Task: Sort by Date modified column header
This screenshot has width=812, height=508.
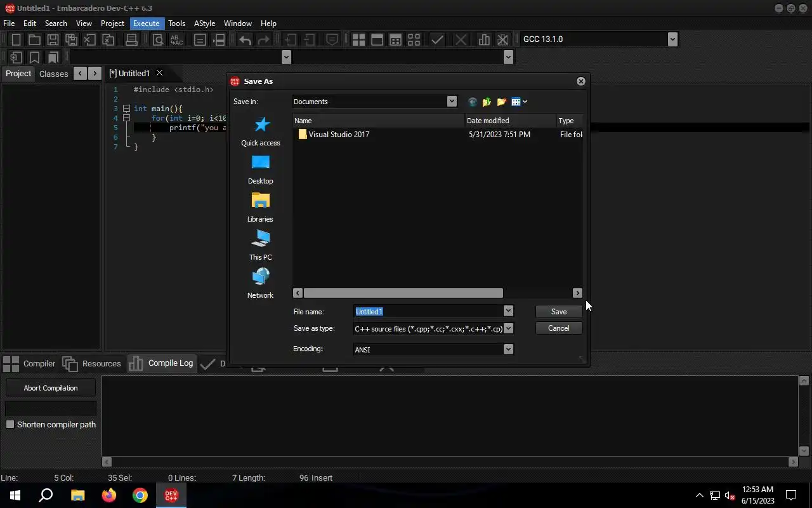Action: point(510,121)
